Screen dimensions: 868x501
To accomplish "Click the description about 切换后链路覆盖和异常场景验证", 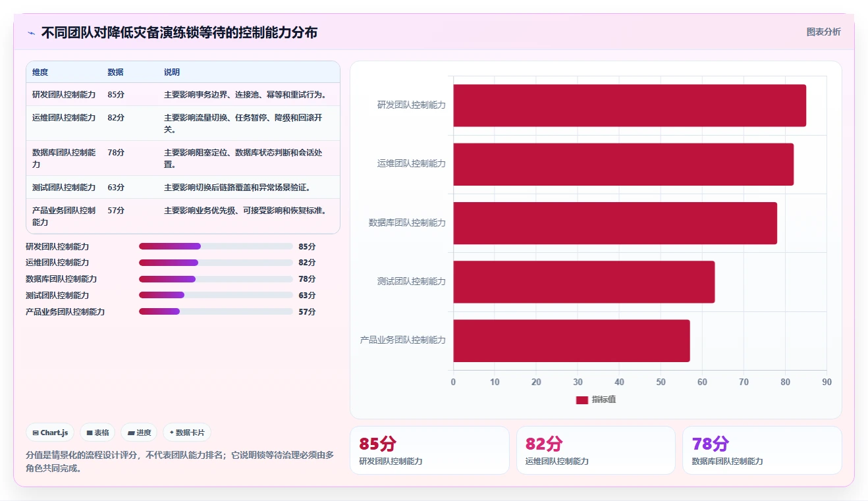I will (237, 188).
